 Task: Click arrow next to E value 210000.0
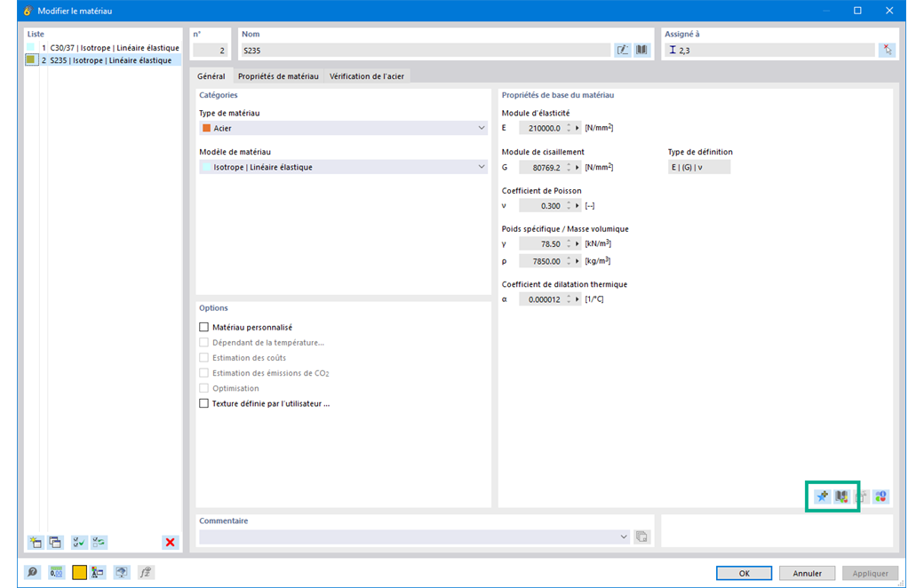[x=577, y=128]
